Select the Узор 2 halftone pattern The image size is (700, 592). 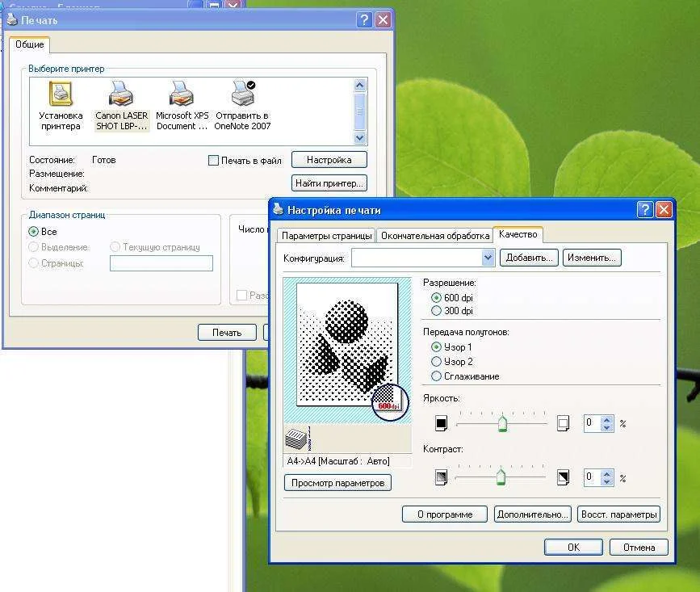tap(437, 361)
